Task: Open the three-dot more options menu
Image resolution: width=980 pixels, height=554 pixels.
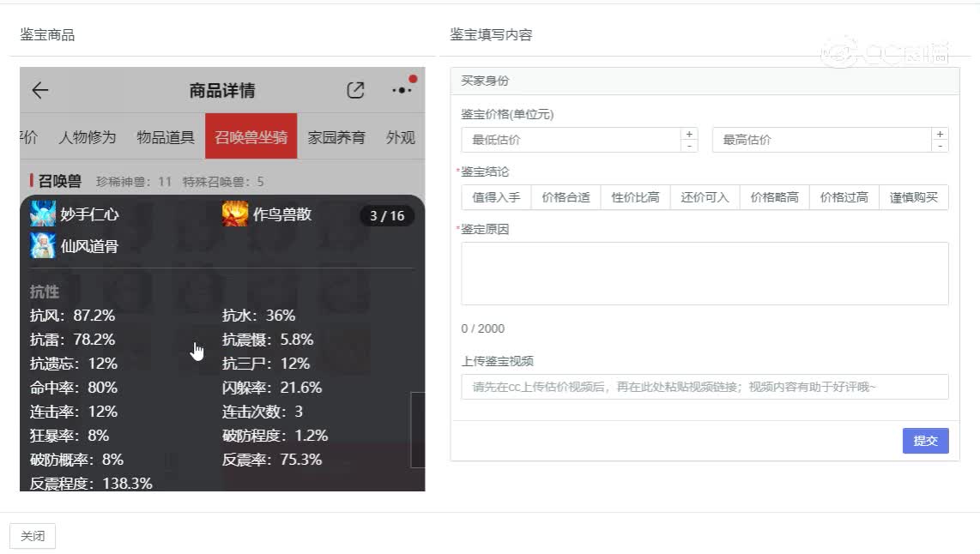Action: point(402,90)
